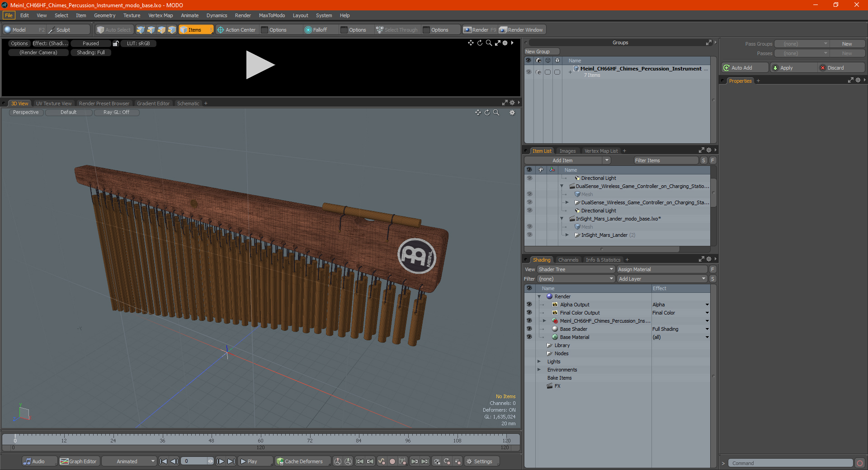Open the Geometry menu

104,15
